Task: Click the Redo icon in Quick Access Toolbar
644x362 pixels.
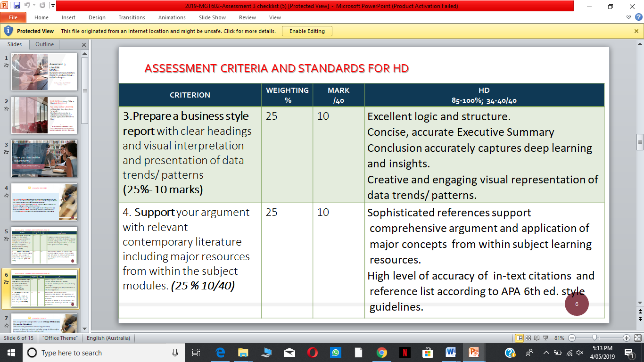Action: [42, 6]
